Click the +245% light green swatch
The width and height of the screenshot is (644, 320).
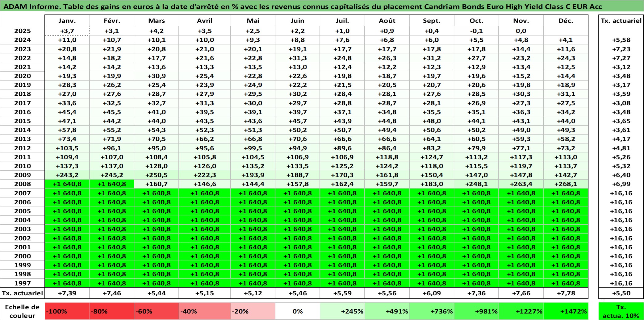click(342, 311)
